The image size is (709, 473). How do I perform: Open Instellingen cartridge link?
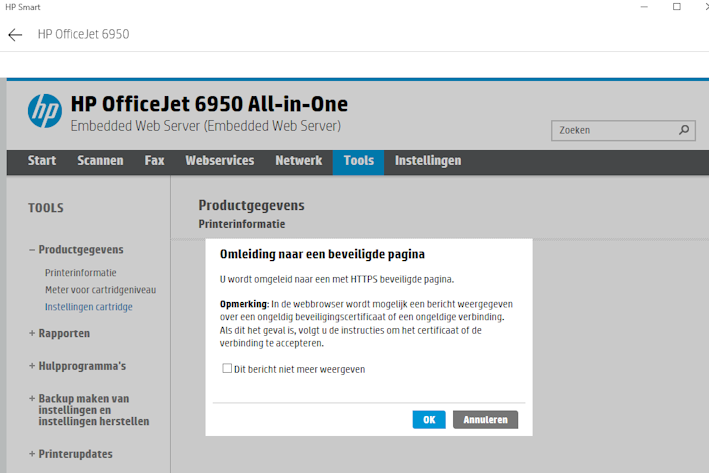[x=89, y=307]
